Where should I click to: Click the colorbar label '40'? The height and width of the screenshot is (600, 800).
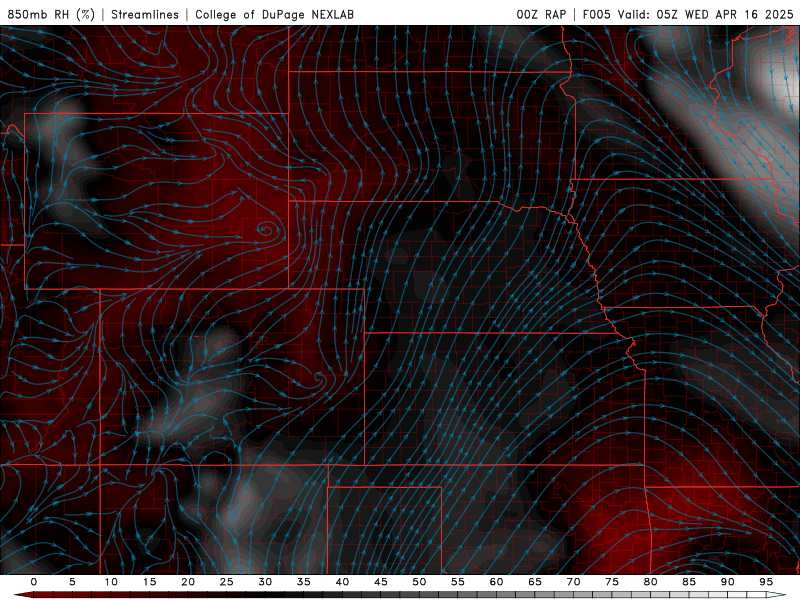pos(342,582)
